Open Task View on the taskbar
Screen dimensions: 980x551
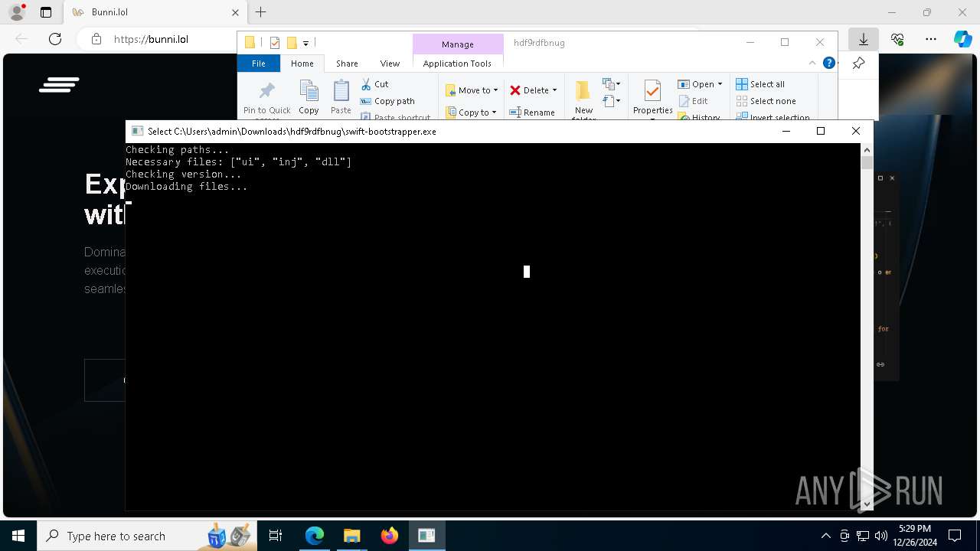click(276, 536)
